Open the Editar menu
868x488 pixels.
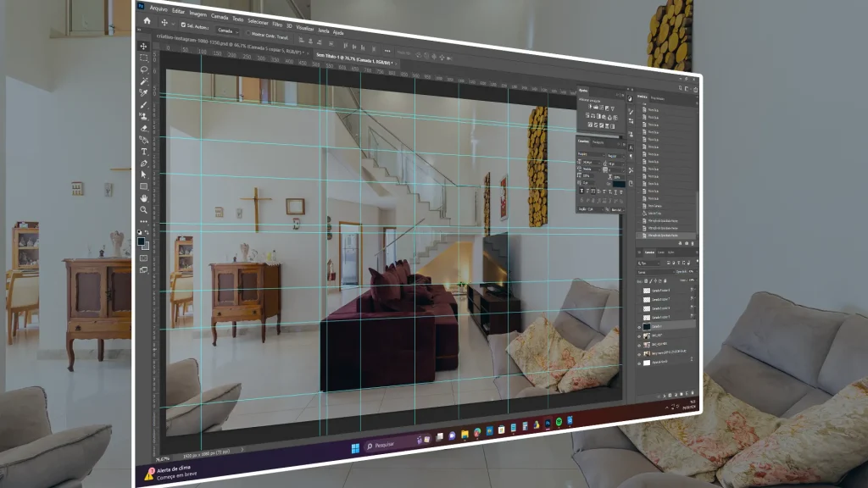(x=178, y=11)
